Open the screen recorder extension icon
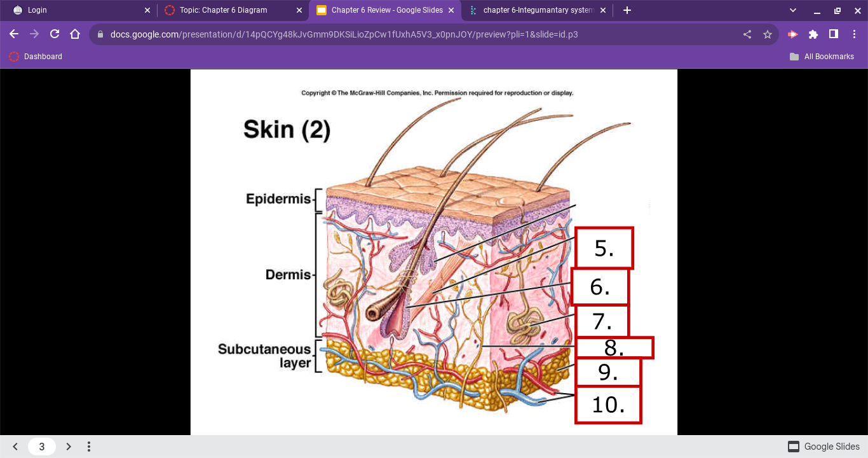Viewport: 868px width, 458px height. [x=792, y=34]
